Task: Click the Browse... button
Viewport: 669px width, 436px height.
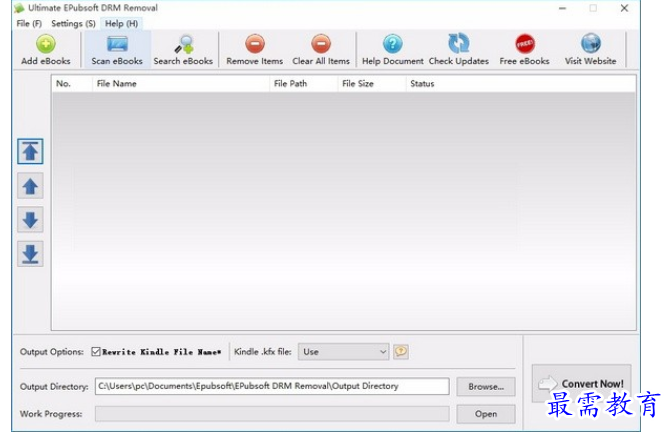Action: (x=486, y=387)
